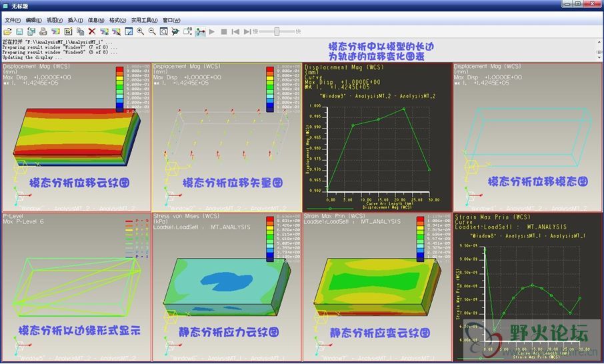Select the 模态分析位移模态图 wireframe window

pos(528,137)
